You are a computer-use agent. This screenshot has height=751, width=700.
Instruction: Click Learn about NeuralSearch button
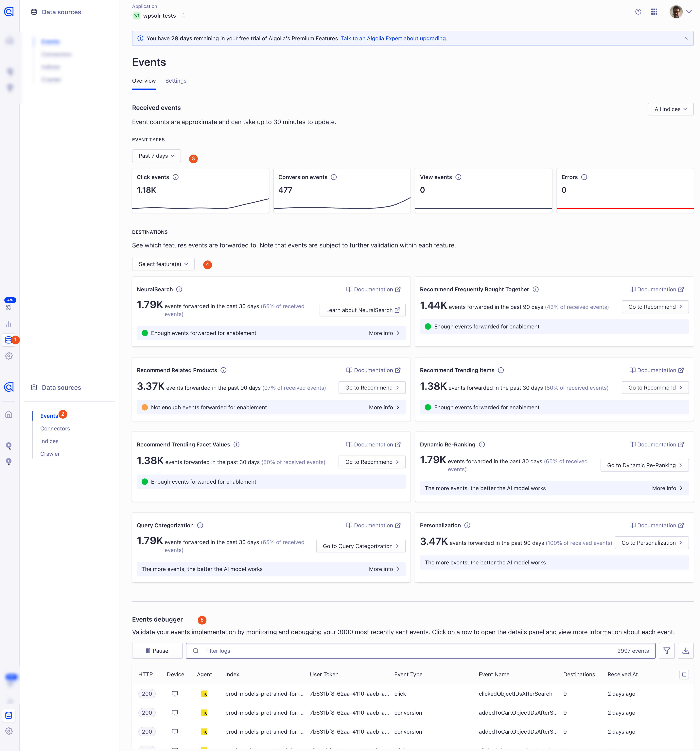(x=363, y=310)
